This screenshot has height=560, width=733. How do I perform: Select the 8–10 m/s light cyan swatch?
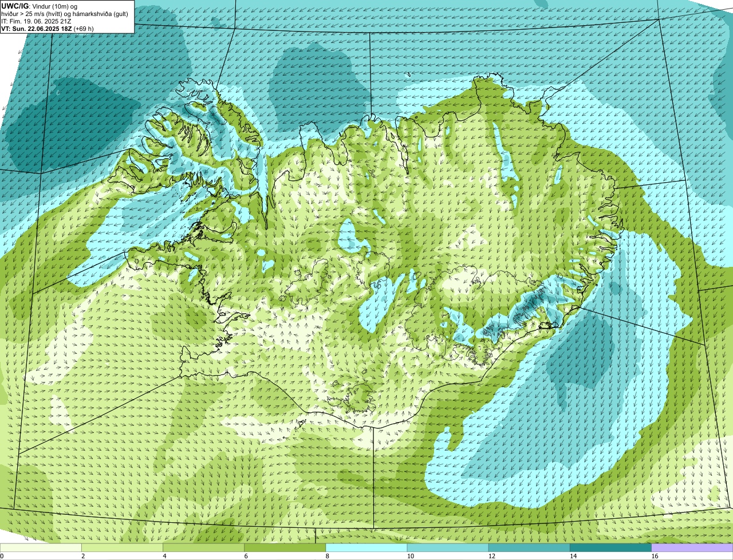click(366, 547)
